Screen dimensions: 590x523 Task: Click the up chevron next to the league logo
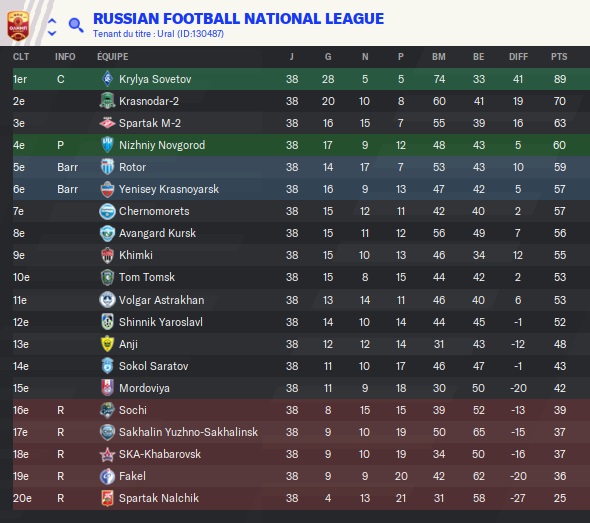52,20
